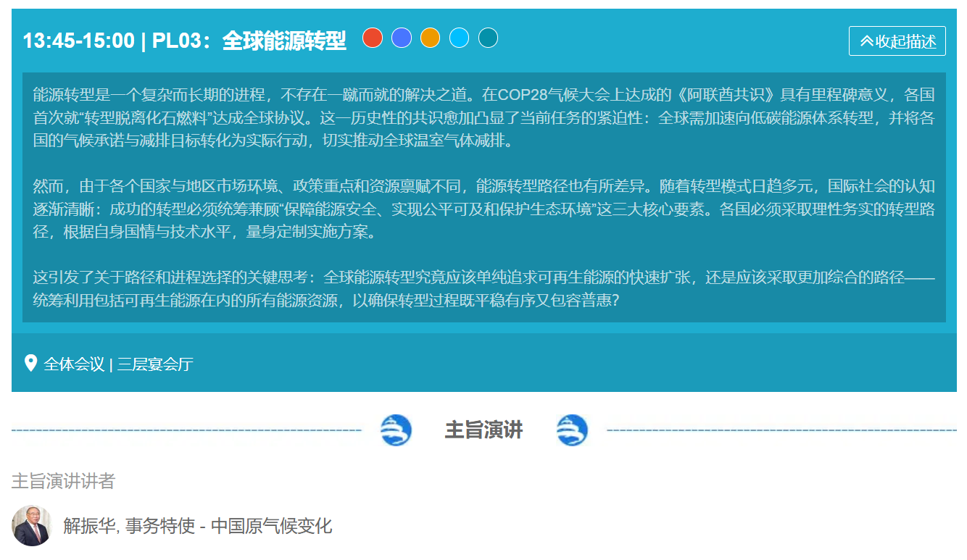Click the dark teal category dot

click(x=488, y=38)
